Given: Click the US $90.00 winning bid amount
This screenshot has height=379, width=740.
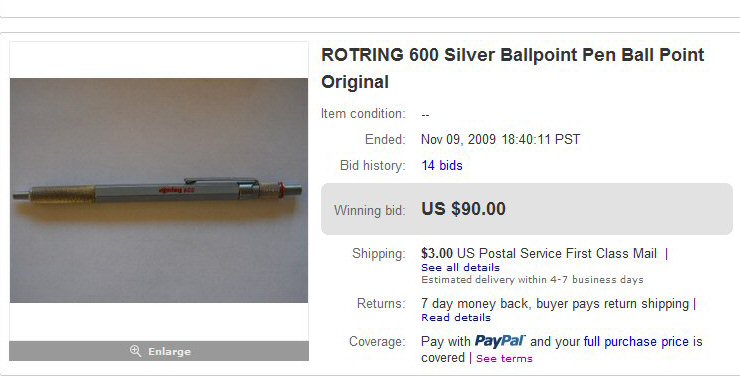Looking at the screenshot, I should 463,209.
